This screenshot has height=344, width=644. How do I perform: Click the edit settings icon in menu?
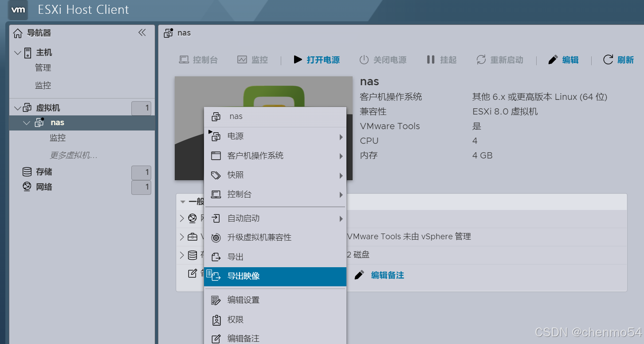(216, 301)
